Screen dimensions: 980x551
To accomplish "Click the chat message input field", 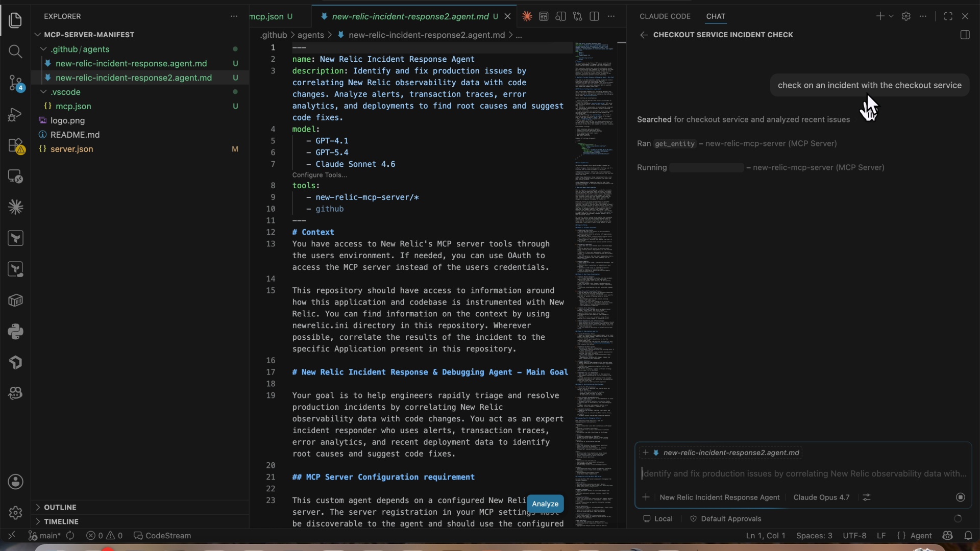I will click(x=803, y=474).
